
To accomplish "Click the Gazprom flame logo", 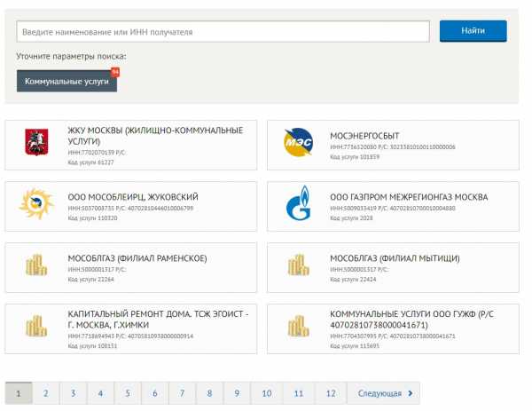I will click(299, 203).
